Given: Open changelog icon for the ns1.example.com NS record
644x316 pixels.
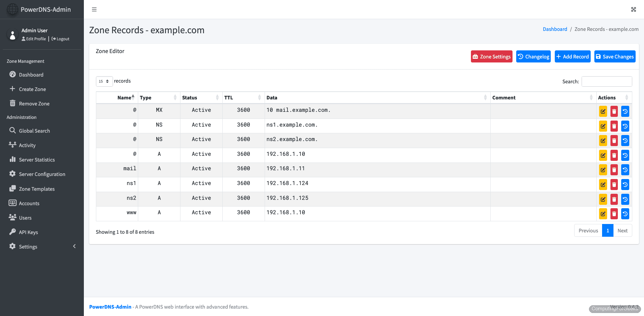Looking at the screenshot, I should pyautogui.click(x=625, y=126).
